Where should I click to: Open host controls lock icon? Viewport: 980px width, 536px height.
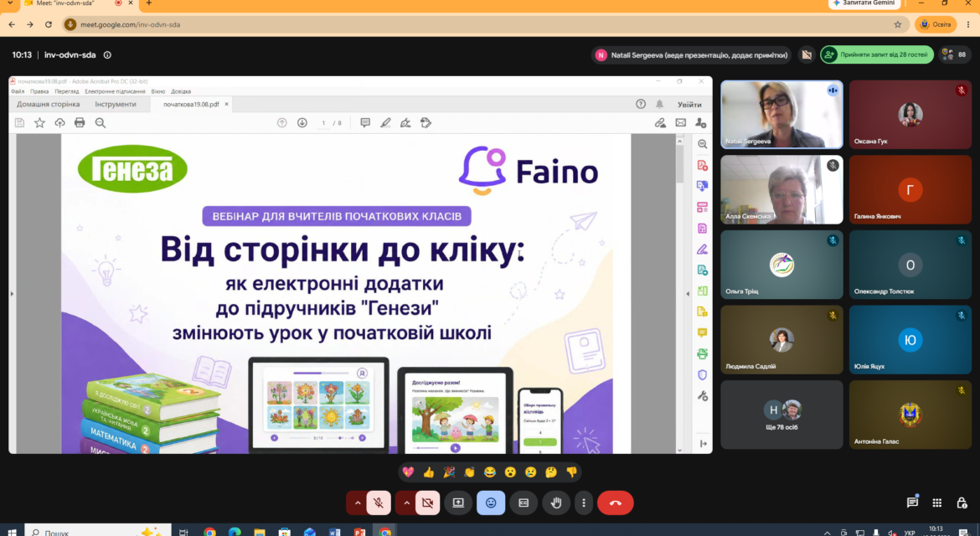tap(962, 502)
